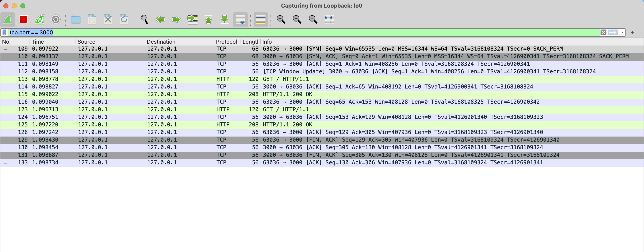Open capture options gear icon
The image size is (644, 252).
(x=55, y=19)
